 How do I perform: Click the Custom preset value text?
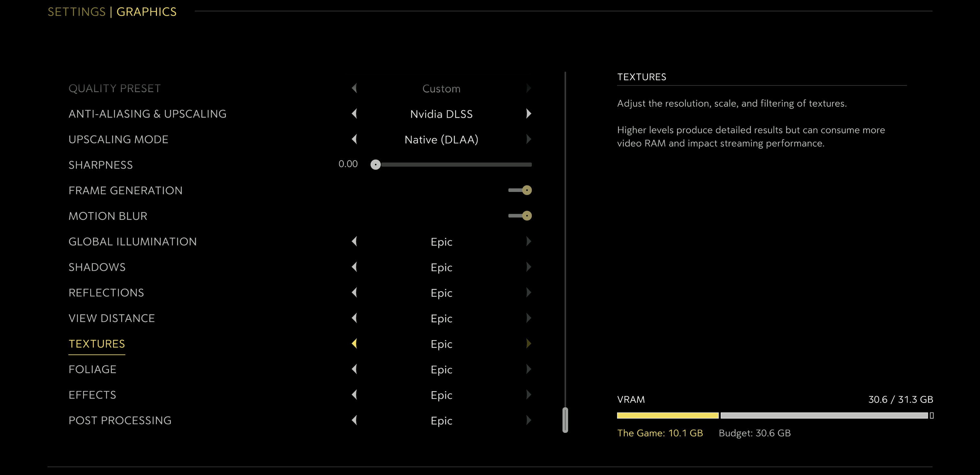tap(441, 89)
